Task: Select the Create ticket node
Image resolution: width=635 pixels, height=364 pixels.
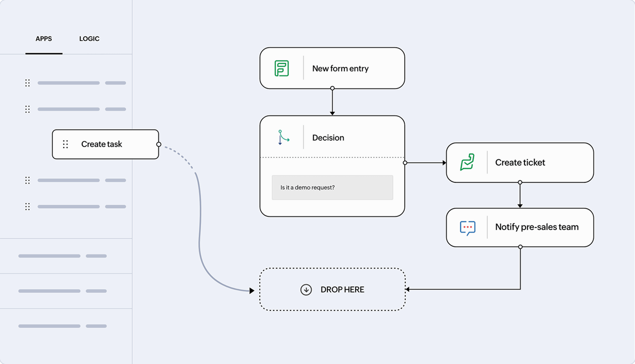Action: coord(520,163)
